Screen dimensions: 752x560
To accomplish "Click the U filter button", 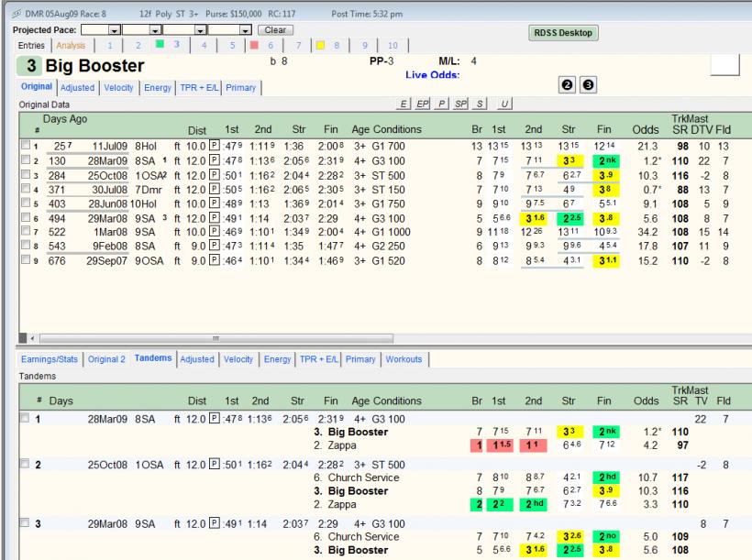I will 504,104.
